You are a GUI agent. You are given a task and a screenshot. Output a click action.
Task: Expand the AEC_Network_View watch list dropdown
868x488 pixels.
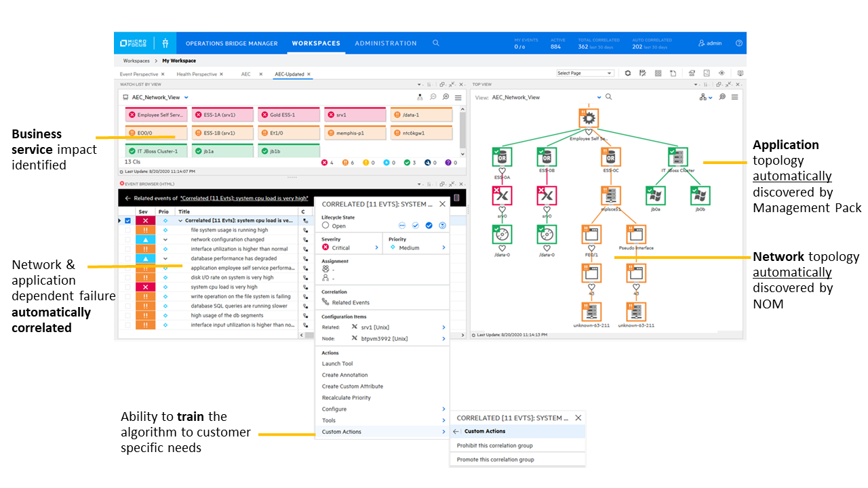tap(186, 98)
